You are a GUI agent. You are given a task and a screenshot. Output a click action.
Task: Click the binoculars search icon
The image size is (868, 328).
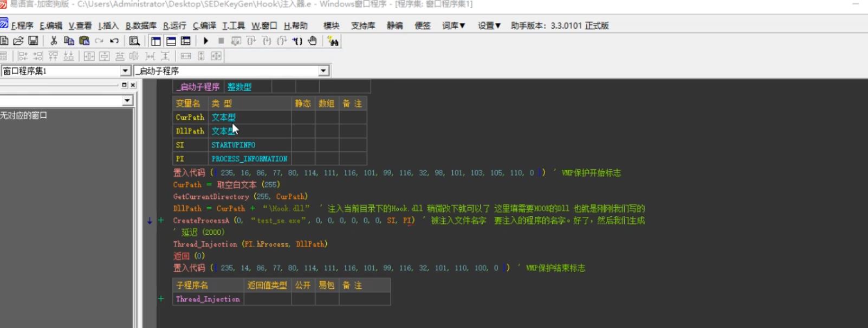(333, 41)
